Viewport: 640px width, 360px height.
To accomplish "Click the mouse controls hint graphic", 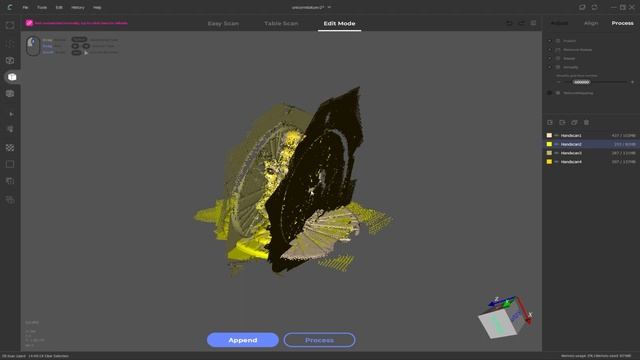I will point(33,45).
